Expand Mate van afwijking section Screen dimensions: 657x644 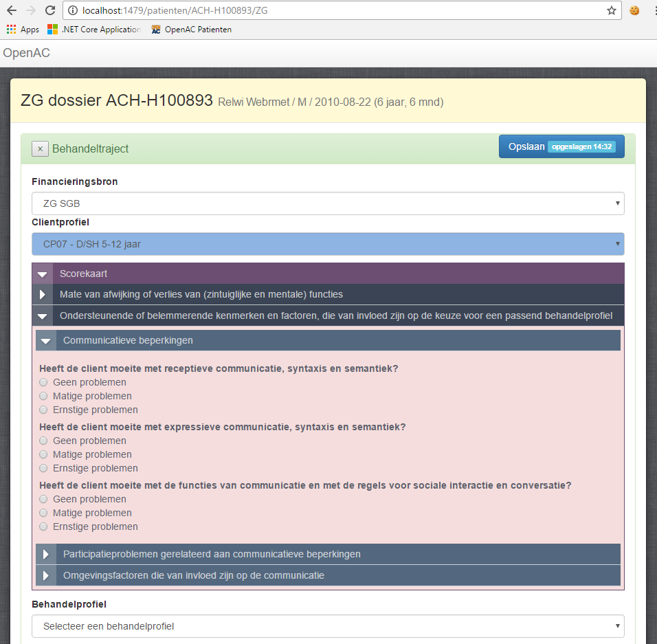click(x=43, y=295)
